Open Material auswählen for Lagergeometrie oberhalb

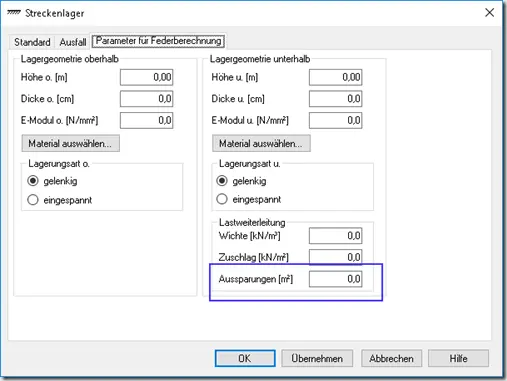(x=71, y=143)
